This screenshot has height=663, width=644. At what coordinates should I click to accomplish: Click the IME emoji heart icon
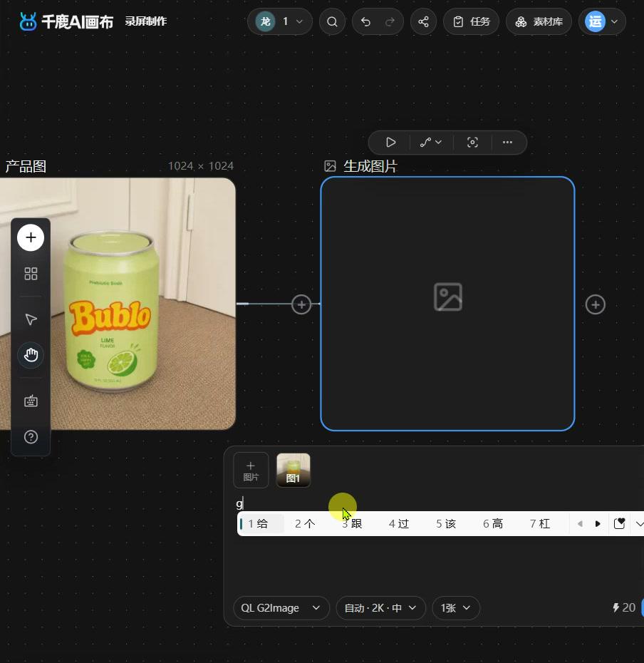click(x=619, y=524)
